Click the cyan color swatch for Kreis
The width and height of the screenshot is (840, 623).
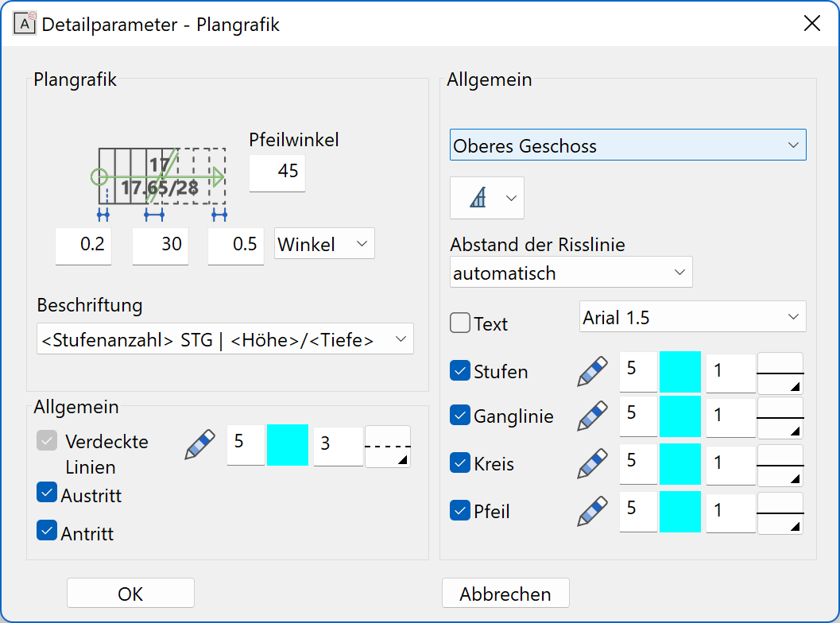click(x=680, y=463)
